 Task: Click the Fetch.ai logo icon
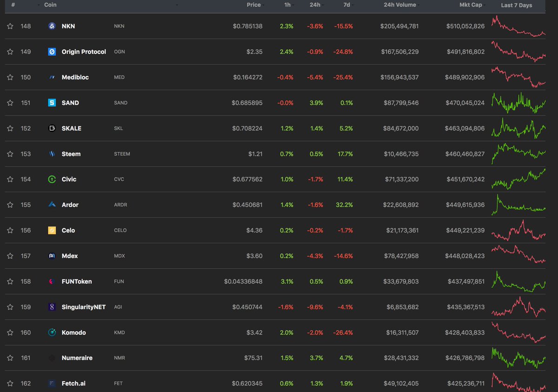52,384
